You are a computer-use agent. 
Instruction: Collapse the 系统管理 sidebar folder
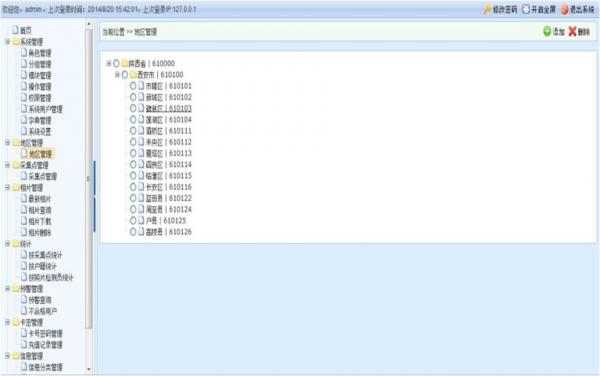tap(7, 41)
